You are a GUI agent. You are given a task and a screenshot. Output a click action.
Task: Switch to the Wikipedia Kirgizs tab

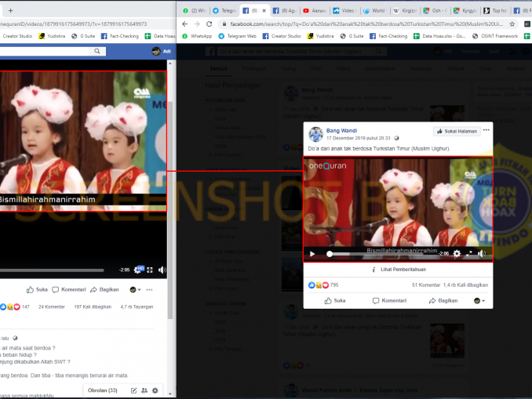click(x=405, y=10)
